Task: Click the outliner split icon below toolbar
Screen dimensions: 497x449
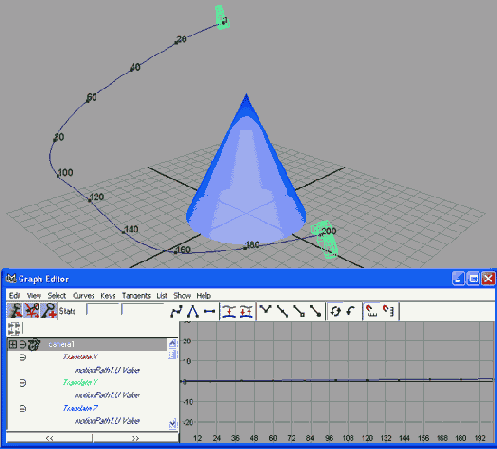Action: pos(14,328)
